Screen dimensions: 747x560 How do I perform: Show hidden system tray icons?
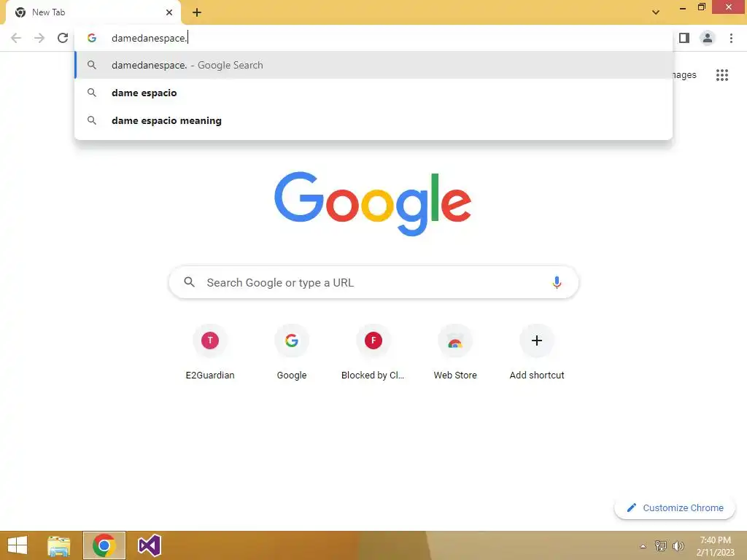click(x=643, y=546)
